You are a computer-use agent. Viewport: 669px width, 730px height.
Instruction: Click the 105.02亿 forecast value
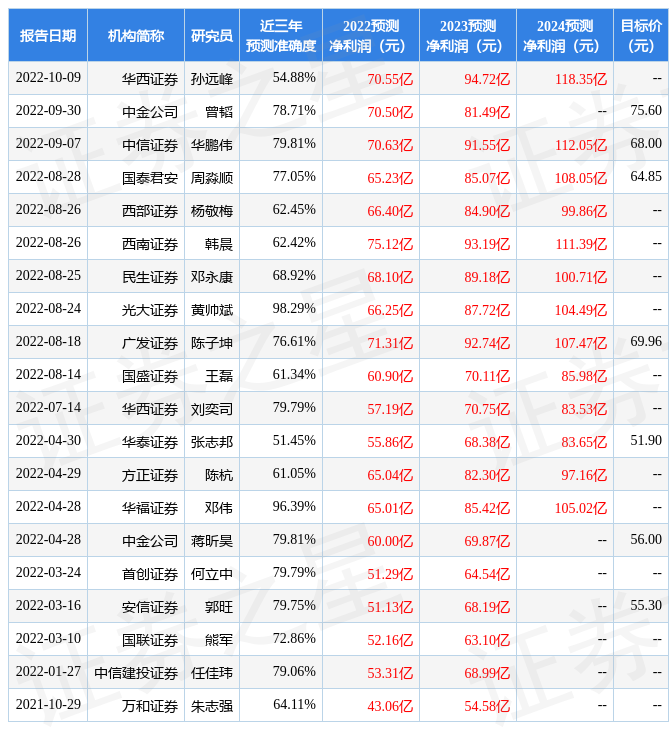pos(581,508)
